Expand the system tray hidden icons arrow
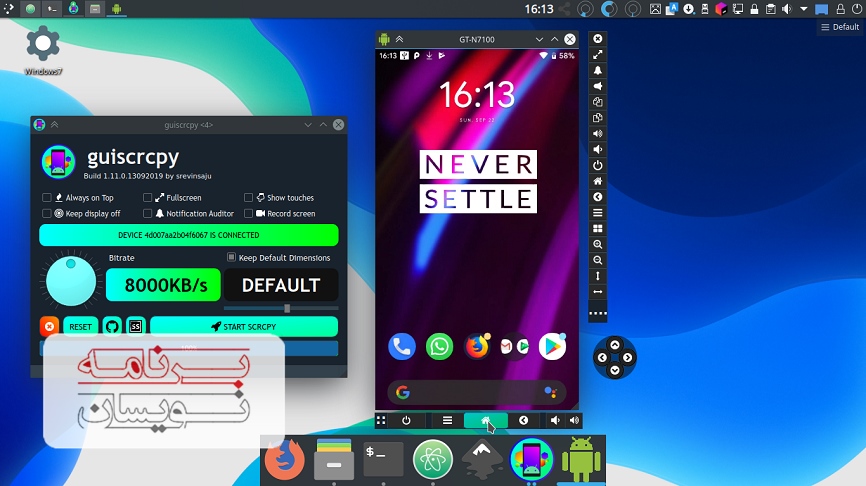The width and height of the screenshot is (866, 486). coord(804,9)
